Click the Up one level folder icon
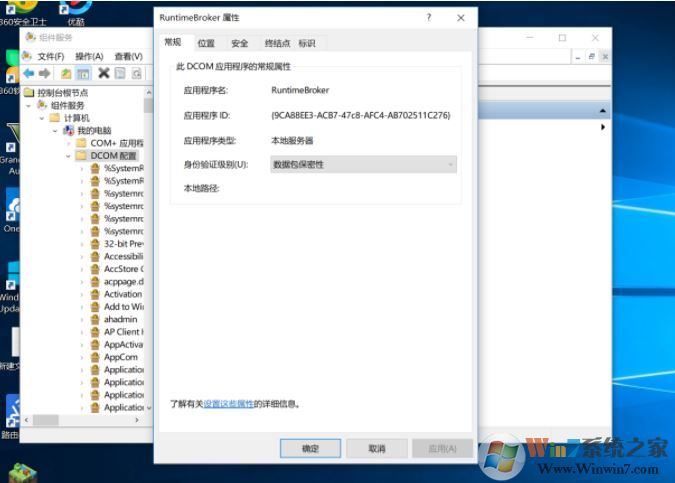This screenshot has width=675, height=483. pos(66,74)
